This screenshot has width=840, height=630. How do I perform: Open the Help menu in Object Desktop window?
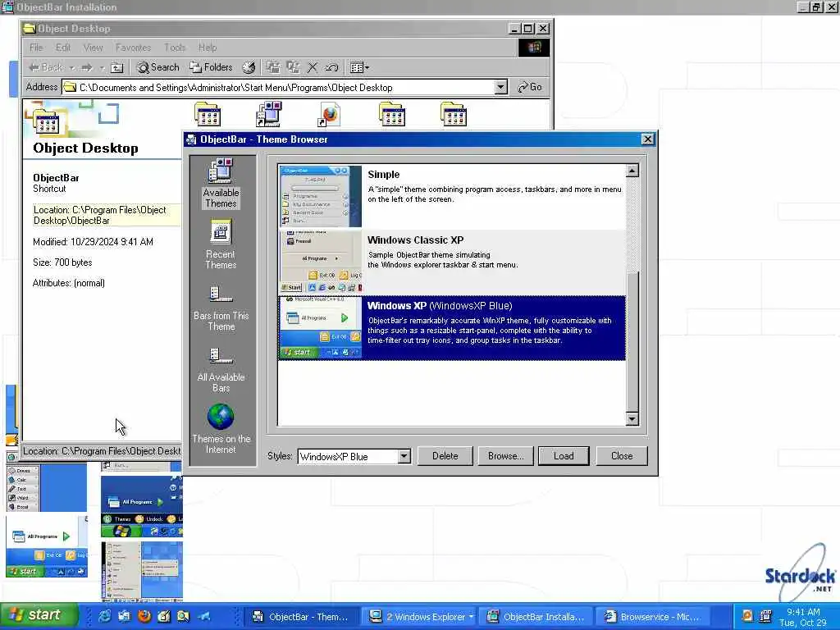tap(208, 48)
